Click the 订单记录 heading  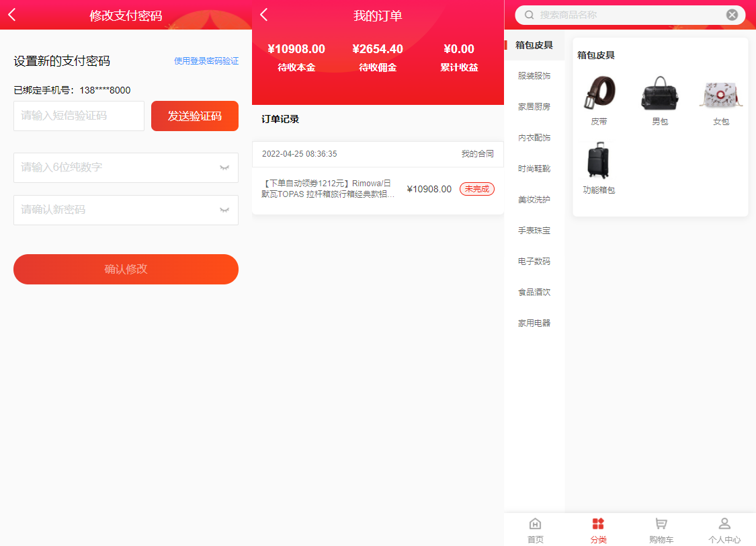tap(280, 119)
